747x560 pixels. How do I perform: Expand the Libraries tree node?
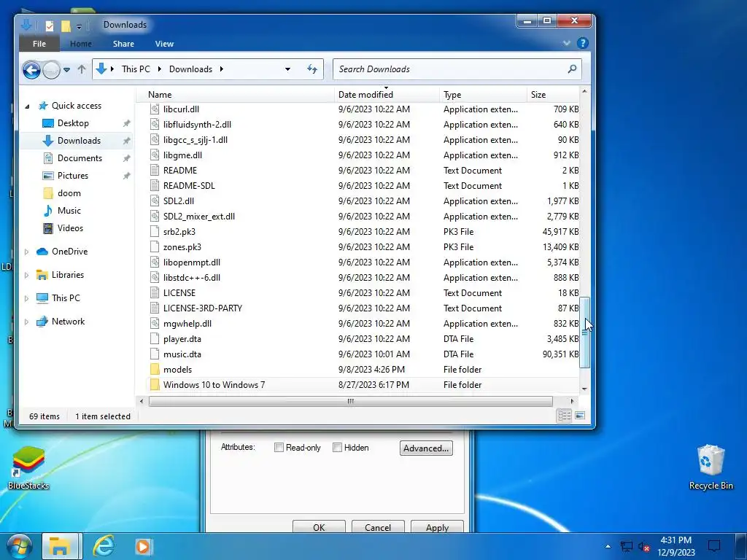tap(27, 275)
